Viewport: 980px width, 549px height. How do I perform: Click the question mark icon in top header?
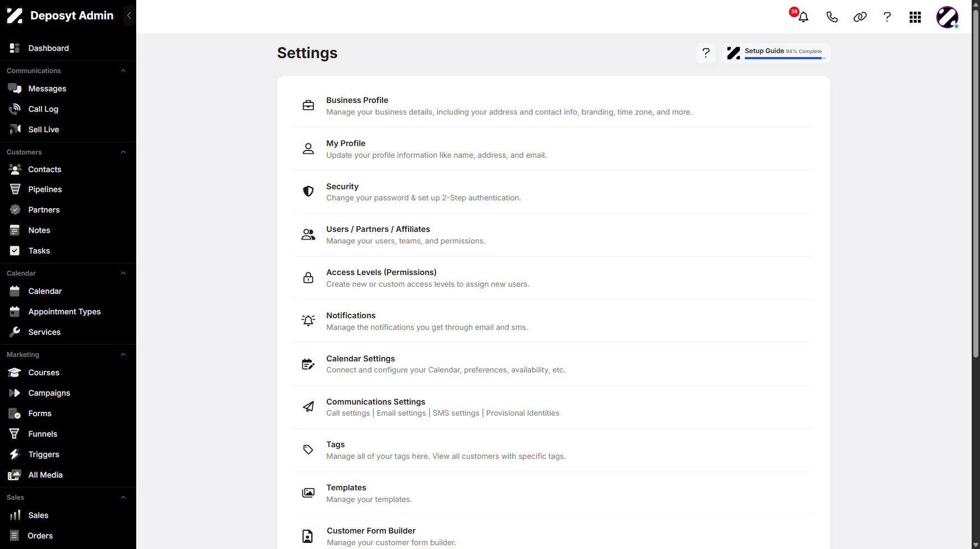click(887, 17)
